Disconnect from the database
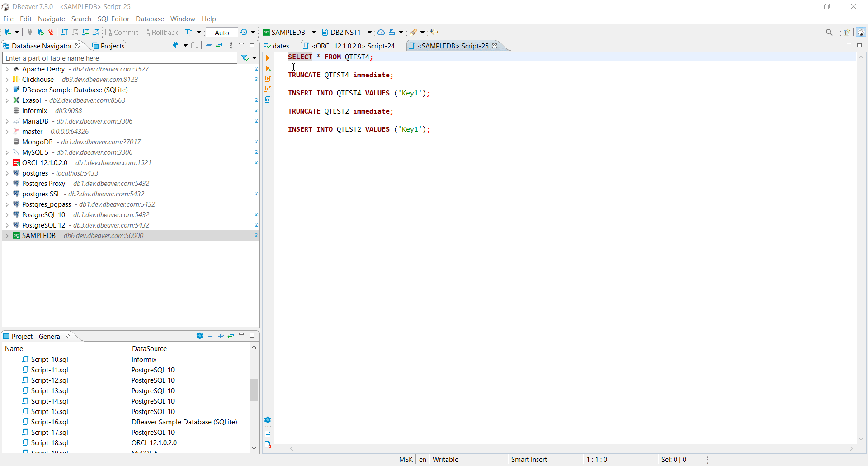Viewport: 868px width, 466px height. [50, 32]
